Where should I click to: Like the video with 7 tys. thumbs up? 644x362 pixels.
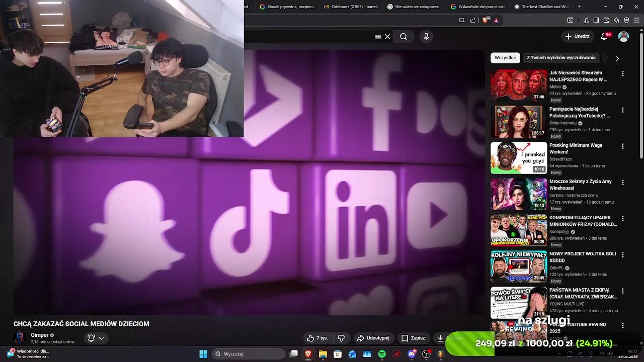pos(317,338)
